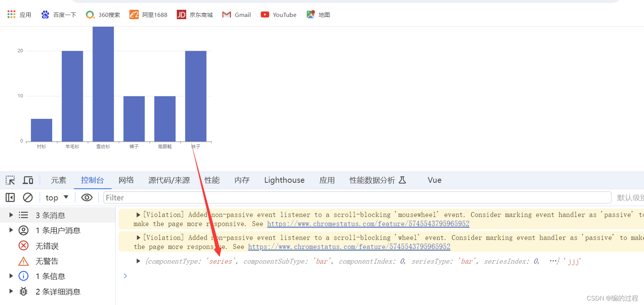The image size is (644, 305).
Task: Click the 'series' value in logged object
Action: point(221,261)
